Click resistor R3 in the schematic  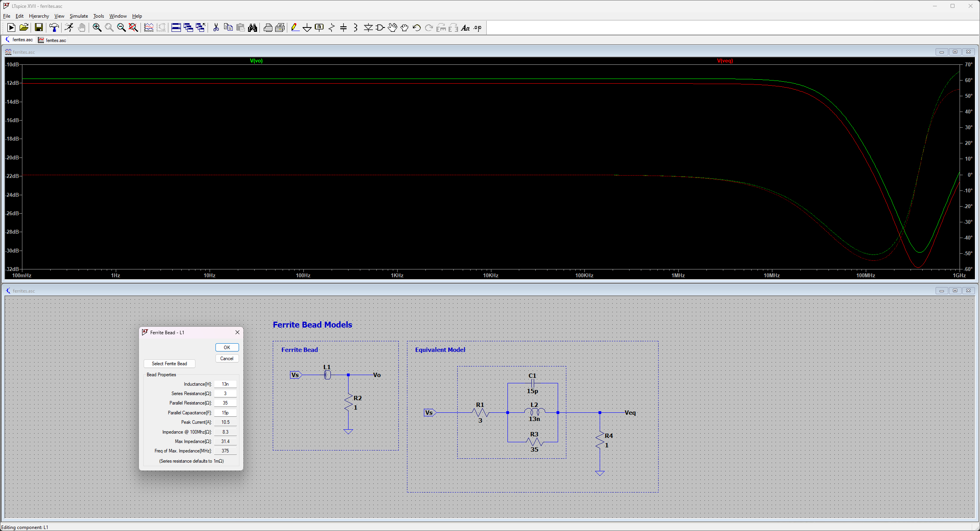pos(535,442)
